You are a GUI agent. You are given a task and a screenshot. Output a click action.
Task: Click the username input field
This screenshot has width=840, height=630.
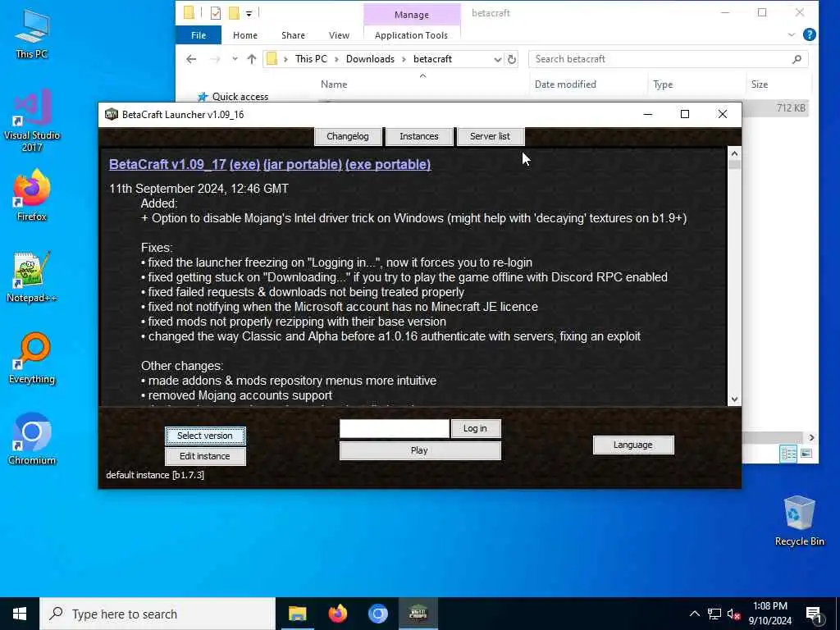tap(395, 428)
